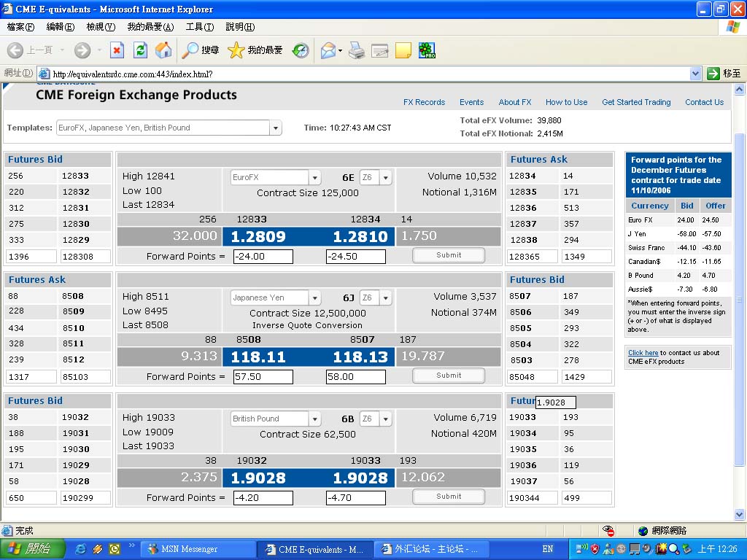The width and height of the screenshot is (747, 560).
Task: Open the Mail button dropdown arrow
Action: 340,50
